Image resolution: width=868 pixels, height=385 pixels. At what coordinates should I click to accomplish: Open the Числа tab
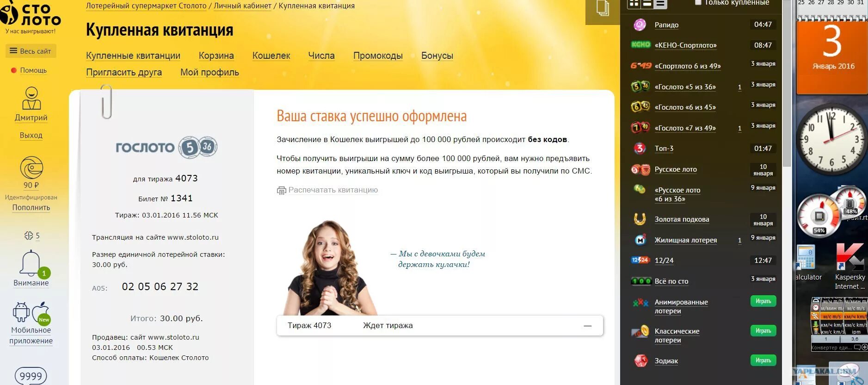pyautogui.click(x=321, y=56)
